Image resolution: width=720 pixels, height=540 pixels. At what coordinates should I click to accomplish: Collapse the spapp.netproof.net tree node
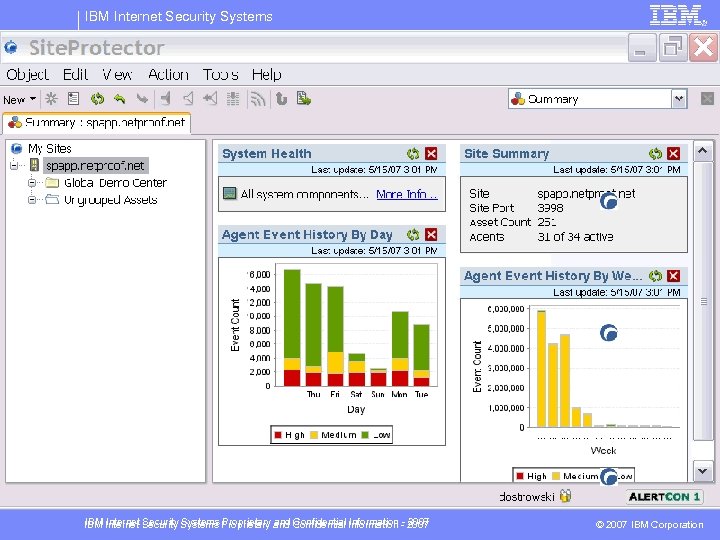[14, 165]
